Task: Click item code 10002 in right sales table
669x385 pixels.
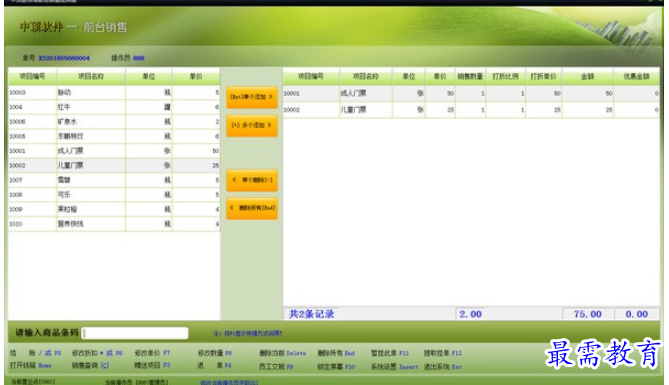Action: 291,110
